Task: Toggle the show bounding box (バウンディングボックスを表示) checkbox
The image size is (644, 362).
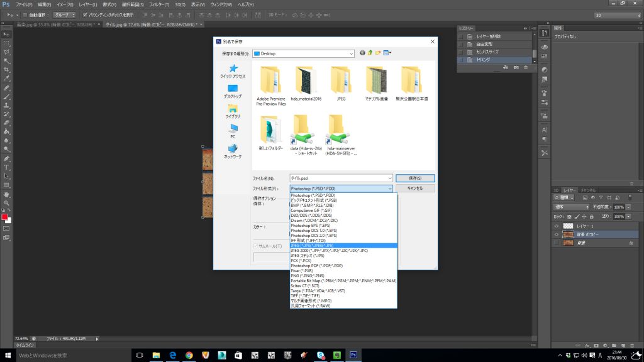Action: tap(85, 14)
